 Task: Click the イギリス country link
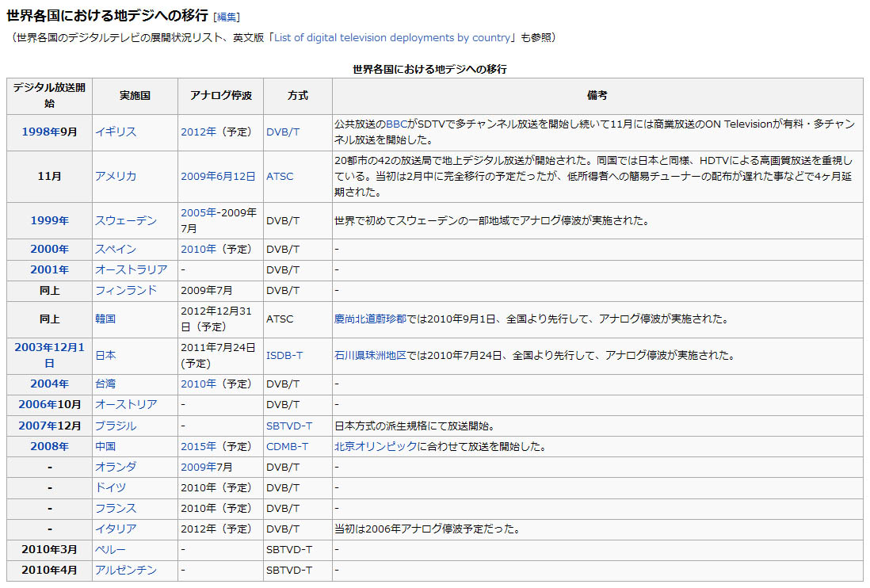116,132
